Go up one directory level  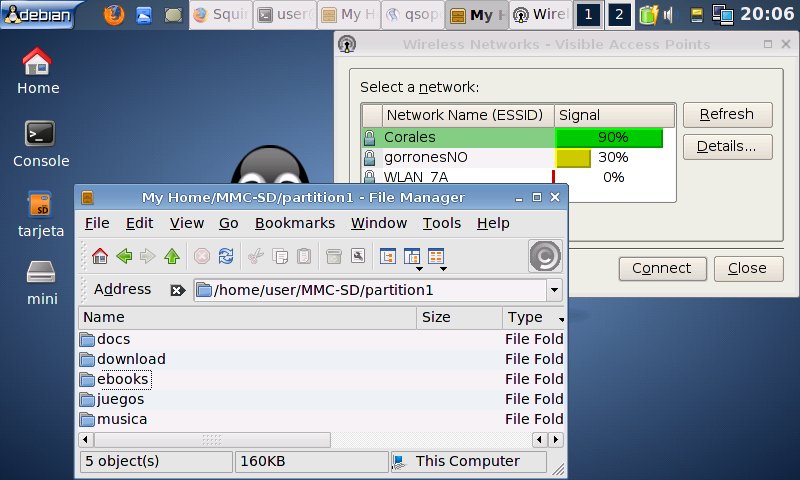pyautogui.click(x=172, y=256)
